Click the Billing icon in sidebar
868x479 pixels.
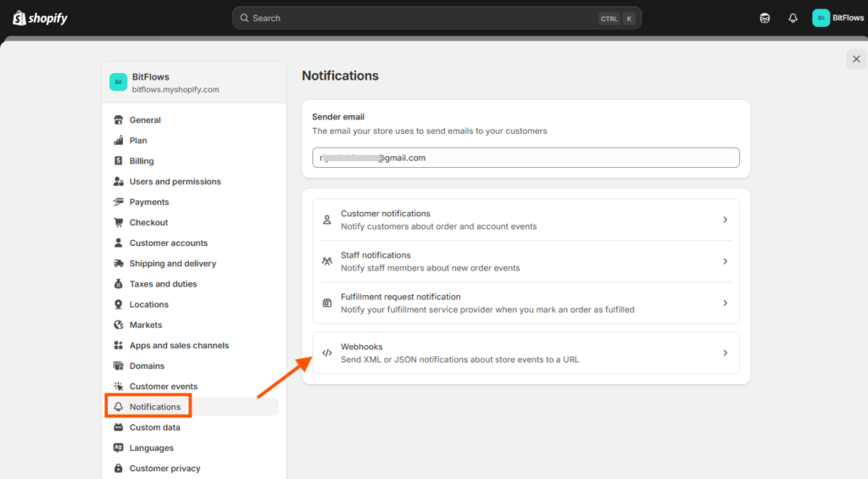[x=119, y=161]
